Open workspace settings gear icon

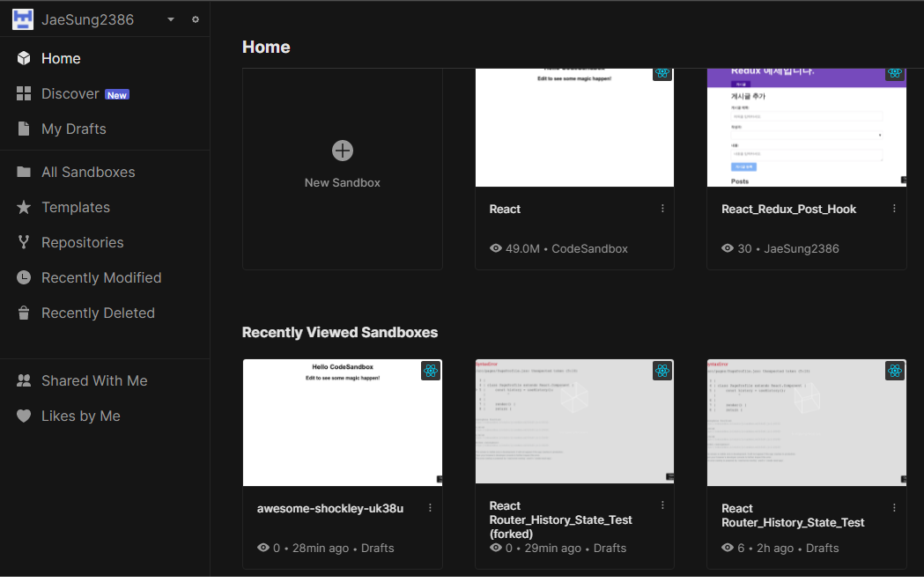click(195, 19)
